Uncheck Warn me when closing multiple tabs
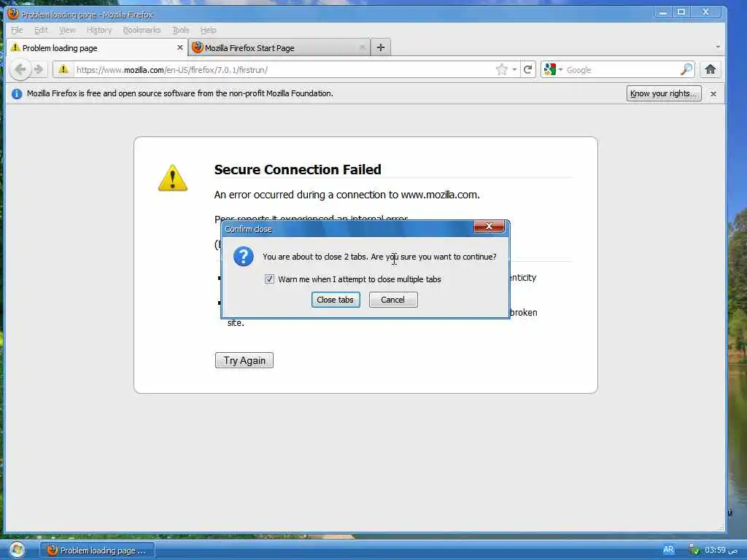 point(269,279)
